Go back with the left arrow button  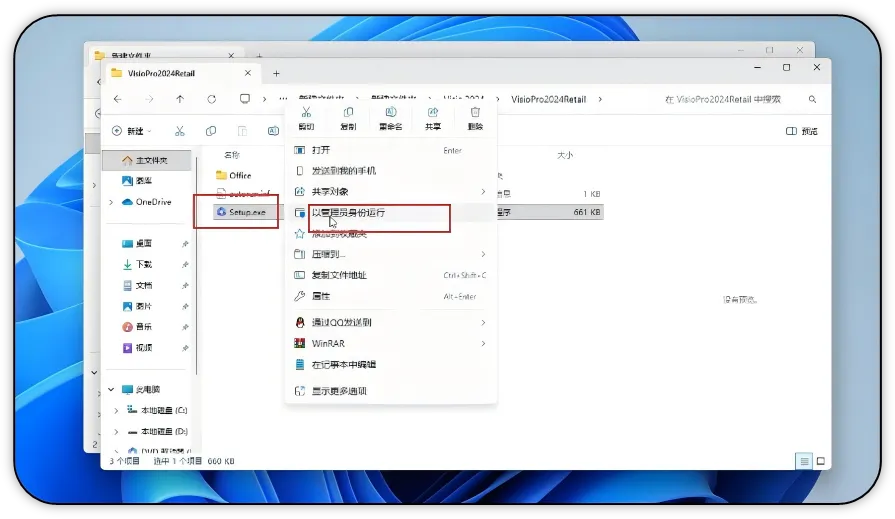point(118,99)
